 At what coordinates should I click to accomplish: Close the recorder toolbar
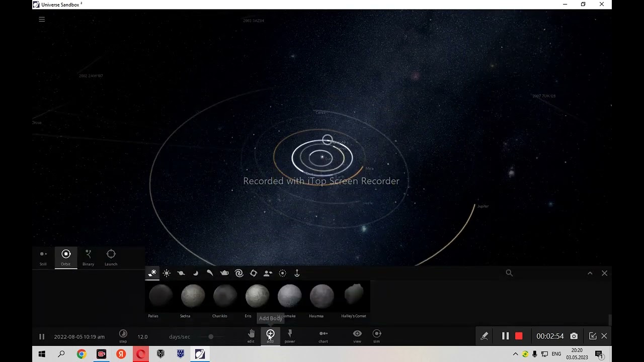tap(604, 336)
